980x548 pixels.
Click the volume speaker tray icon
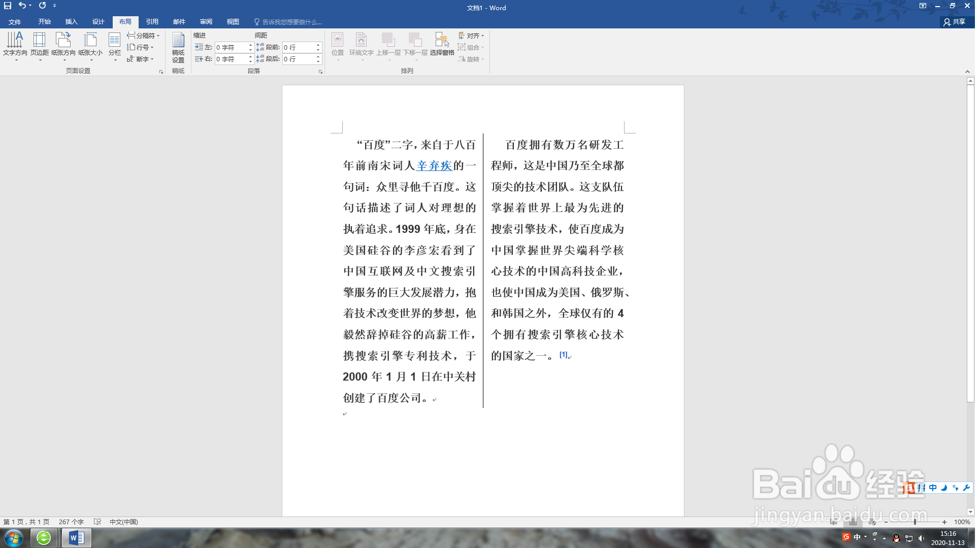tap(921, 538)
